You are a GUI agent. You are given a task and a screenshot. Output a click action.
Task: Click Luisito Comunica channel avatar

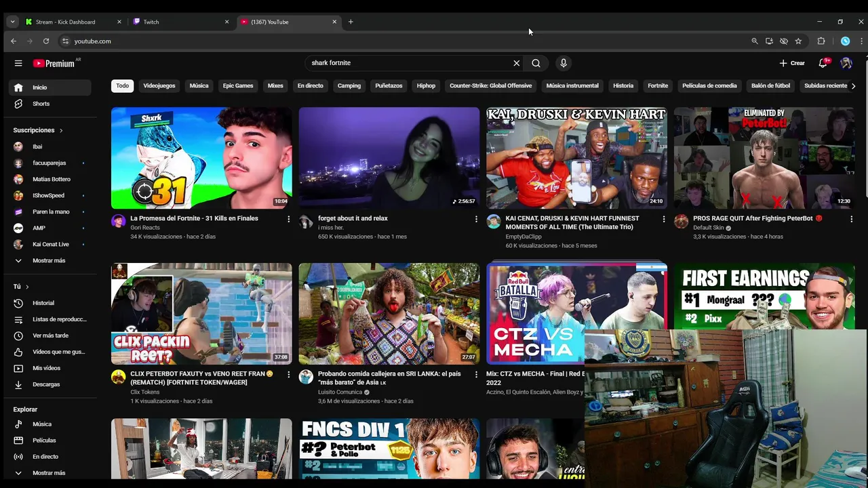click(306, 377)
